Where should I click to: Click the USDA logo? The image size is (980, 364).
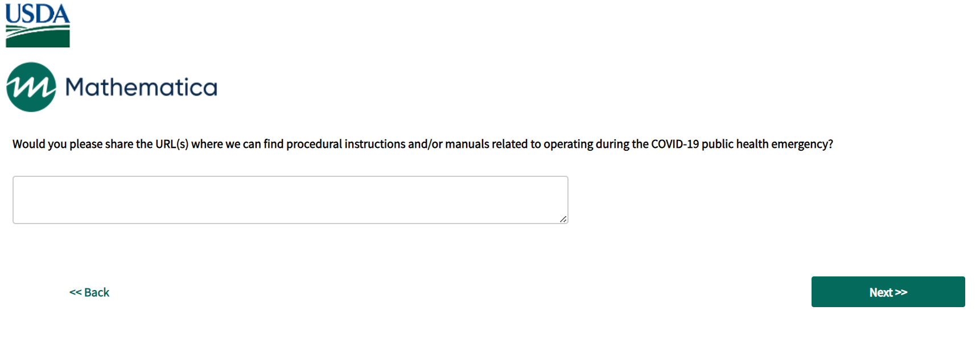(x=38, y=26)
